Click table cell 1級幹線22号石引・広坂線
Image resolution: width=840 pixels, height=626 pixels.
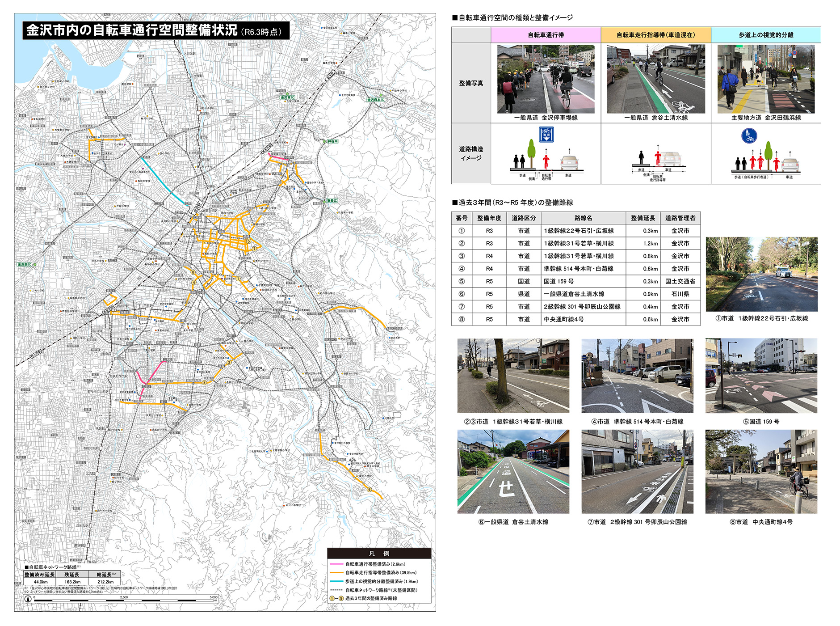tap(583, 231)
